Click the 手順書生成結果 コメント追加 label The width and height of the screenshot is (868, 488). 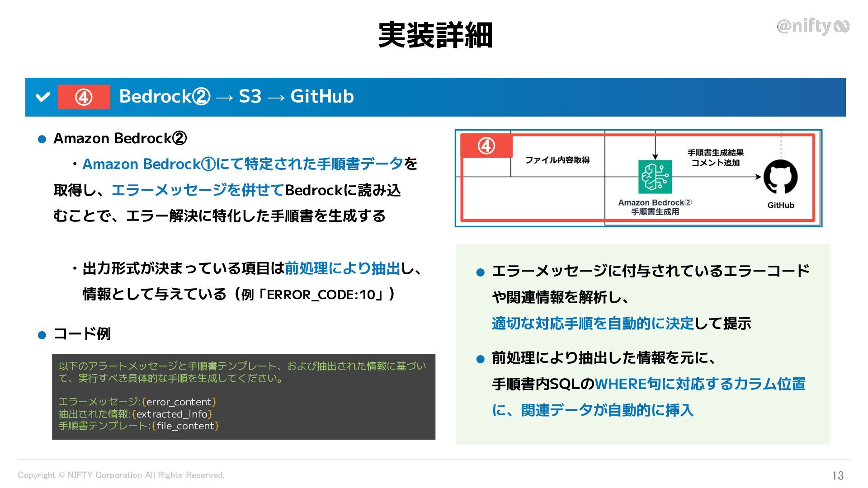pos(715,158)
